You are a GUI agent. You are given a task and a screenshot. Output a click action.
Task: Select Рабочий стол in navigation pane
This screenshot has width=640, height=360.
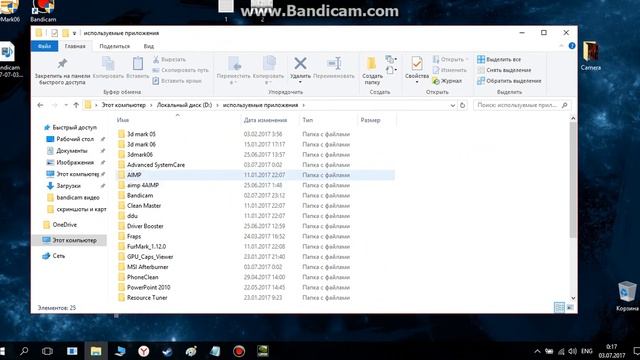pyautogui.click(x=75, y=139)
